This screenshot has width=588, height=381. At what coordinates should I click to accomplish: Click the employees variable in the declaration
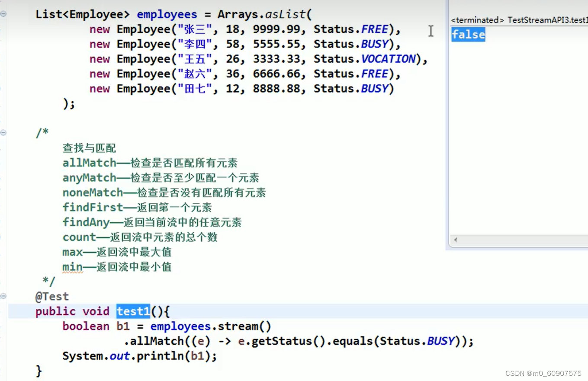point(167,14)
